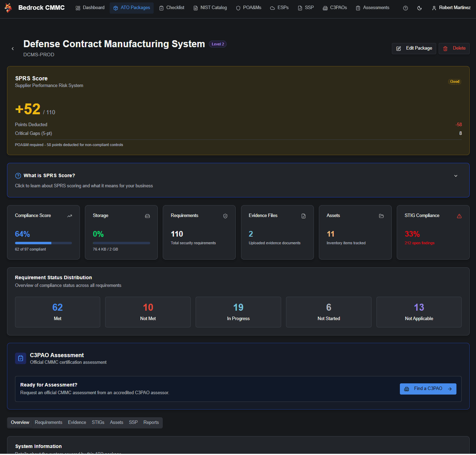
Task: Open the help question mark icon
Action: pyautogui.click(x=405, y=7)
